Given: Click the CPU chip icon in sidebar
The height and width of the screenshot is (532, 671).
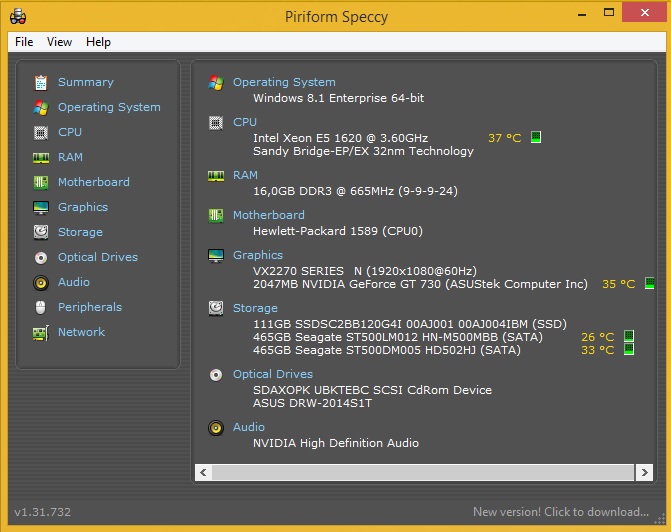Looking at the screenshot, I should coord(41,132).
